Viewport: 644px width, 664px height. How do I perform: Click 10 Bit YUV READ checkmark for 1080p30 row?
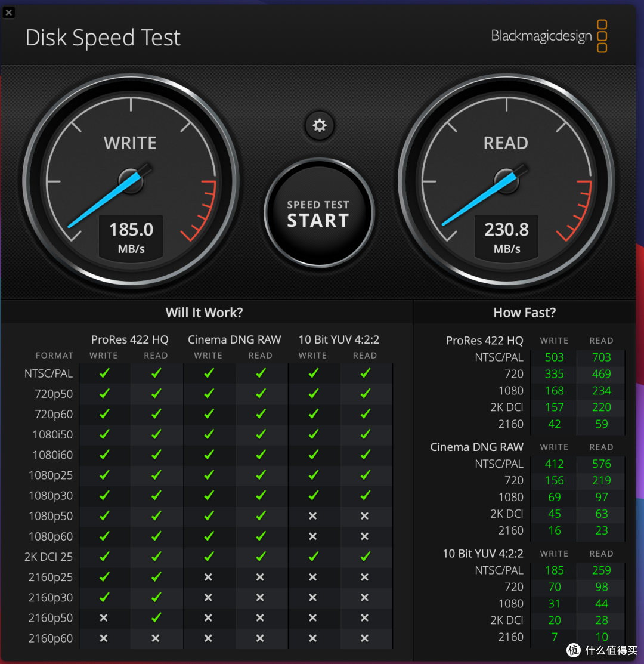tap(365, 495)
